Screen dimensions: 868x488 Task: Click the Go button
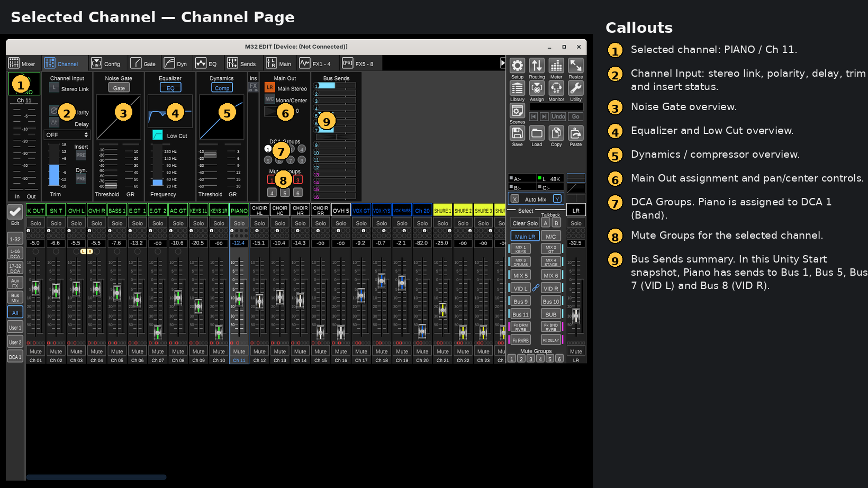click(x=575, y=116)
